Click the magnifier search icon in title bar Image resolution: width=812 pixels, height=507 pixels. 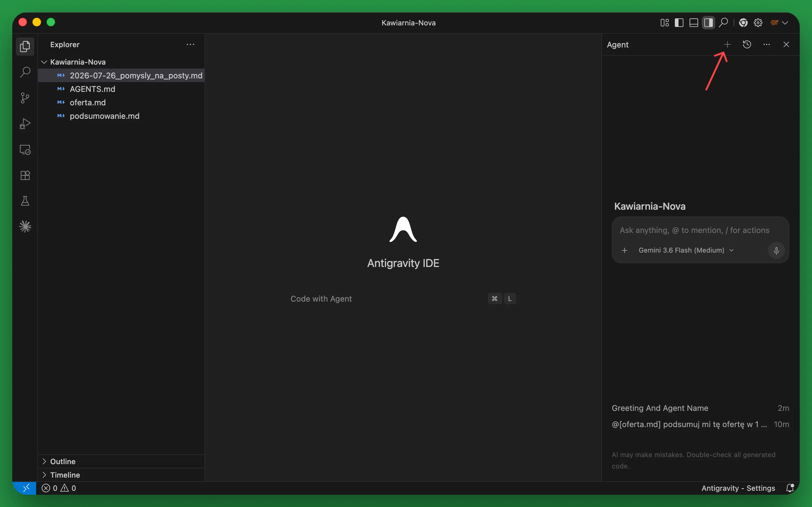[724, 23]
